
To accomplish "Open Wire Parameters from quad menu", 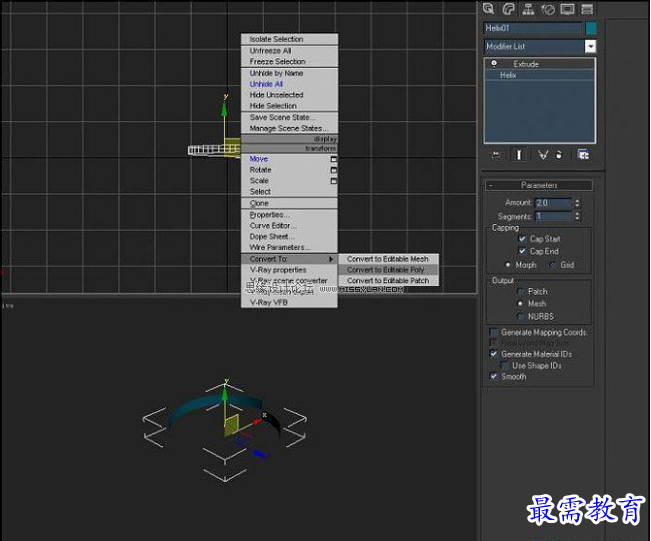I will click(289, 247).
